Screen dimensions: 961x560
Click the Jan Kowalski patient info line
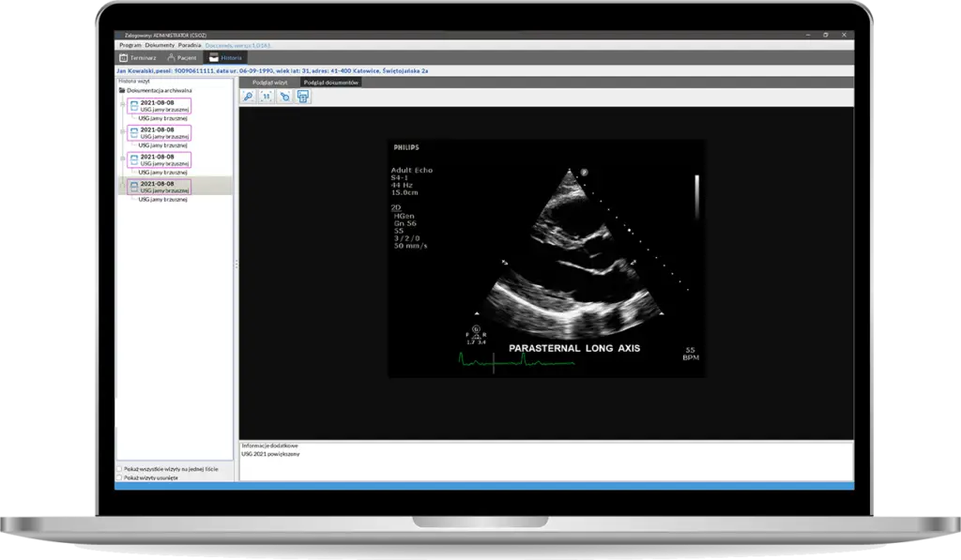(272, 71)
